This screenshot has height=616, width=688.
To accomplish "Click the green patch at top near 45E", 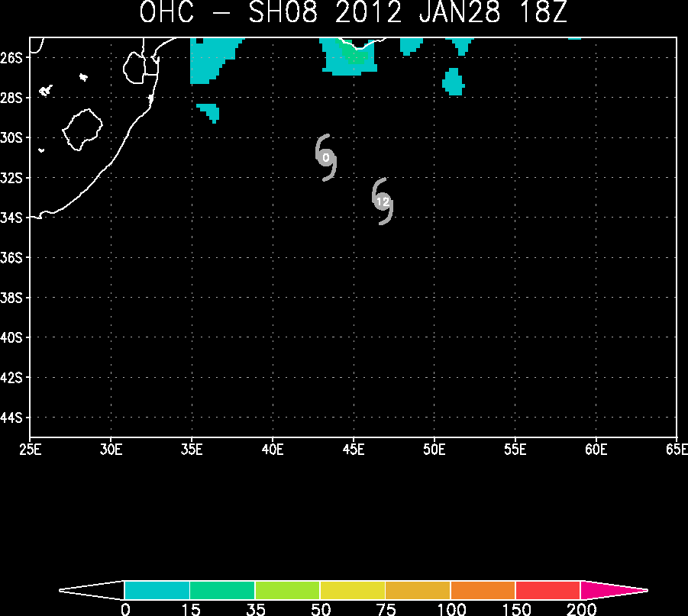I will [356, 54].
